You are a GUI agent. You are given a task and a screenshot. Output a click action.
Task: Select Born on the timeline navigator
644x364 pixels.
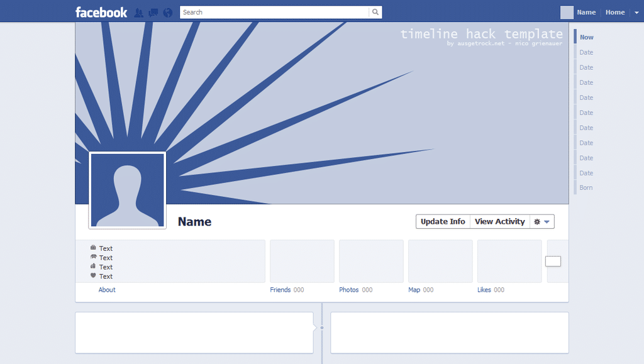[586, 187]
